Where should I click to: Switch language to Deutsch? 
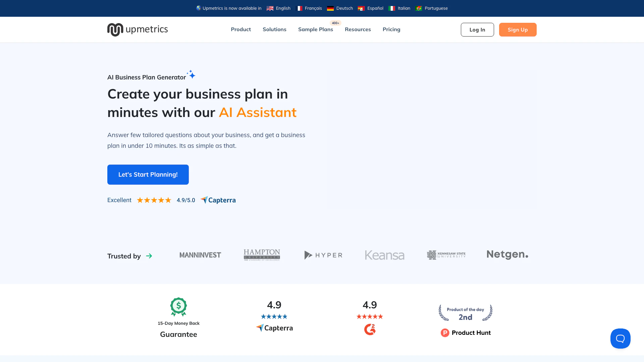tap(340, 8)
